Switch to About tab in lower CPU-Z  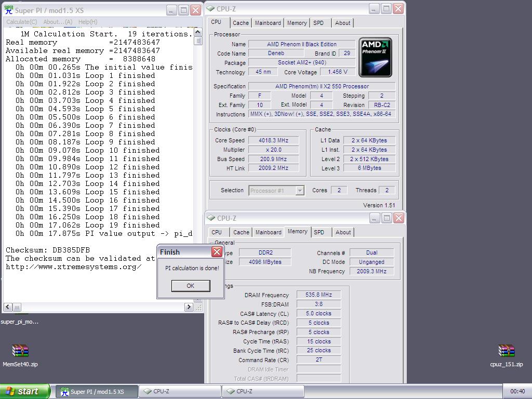pos(343,232)
